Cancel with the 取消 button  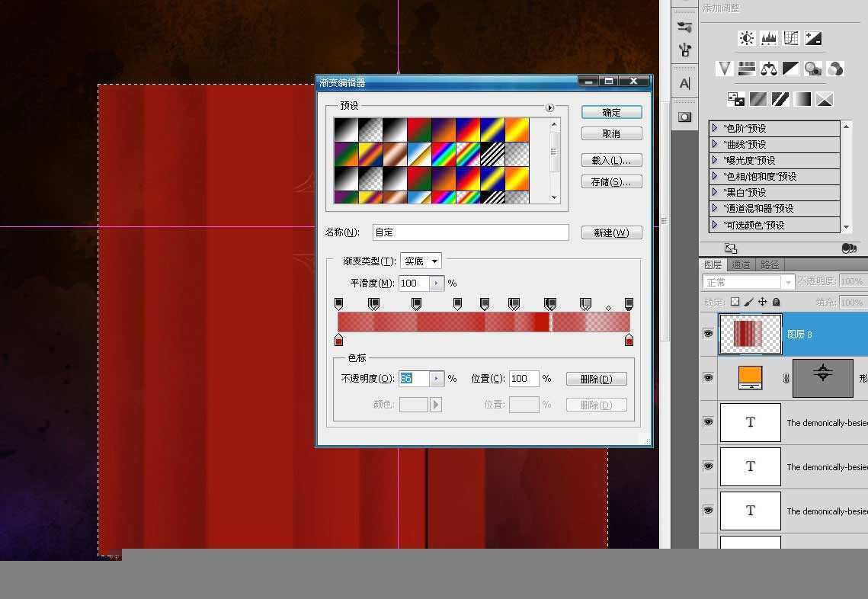click(x=612, y=133)
